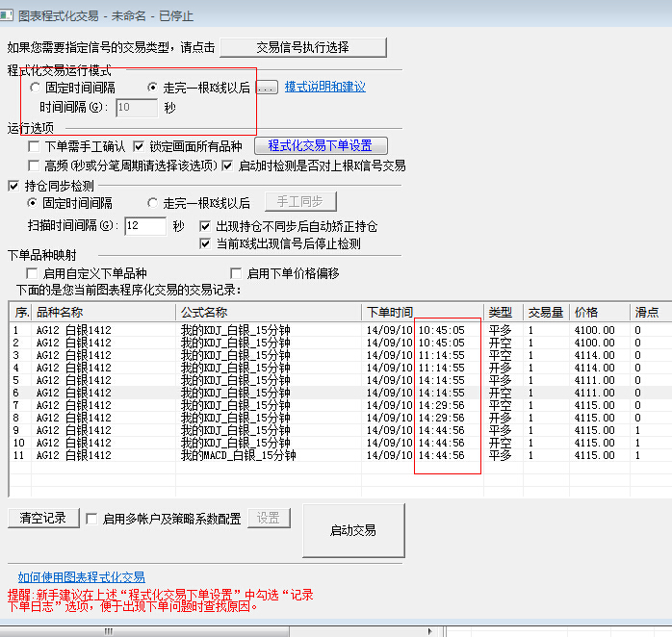This screenshot has height=637, width=672.
Task: Click 清空记录 button
Action: (42, 519)
